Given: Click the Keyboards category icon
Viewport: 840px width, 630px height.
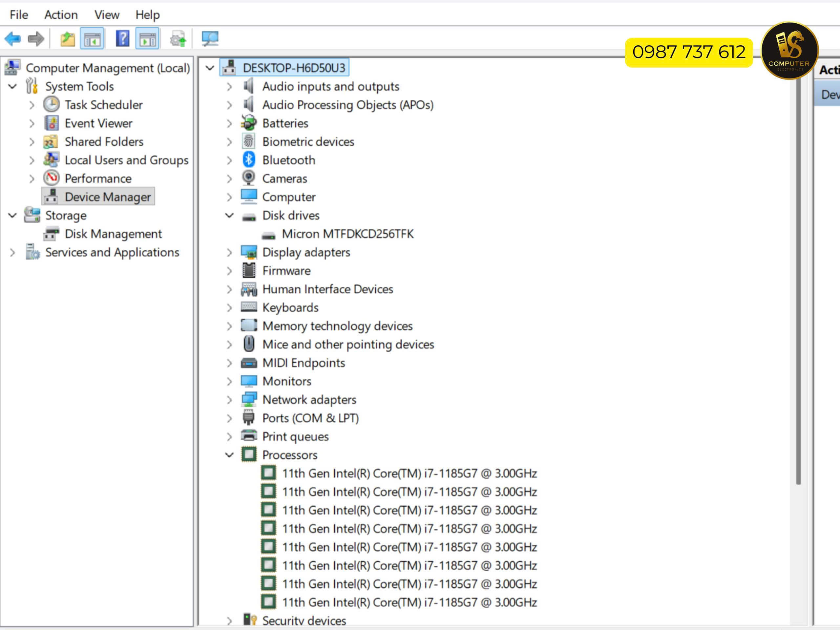Looking at the screenshot, I should (249, 307).
